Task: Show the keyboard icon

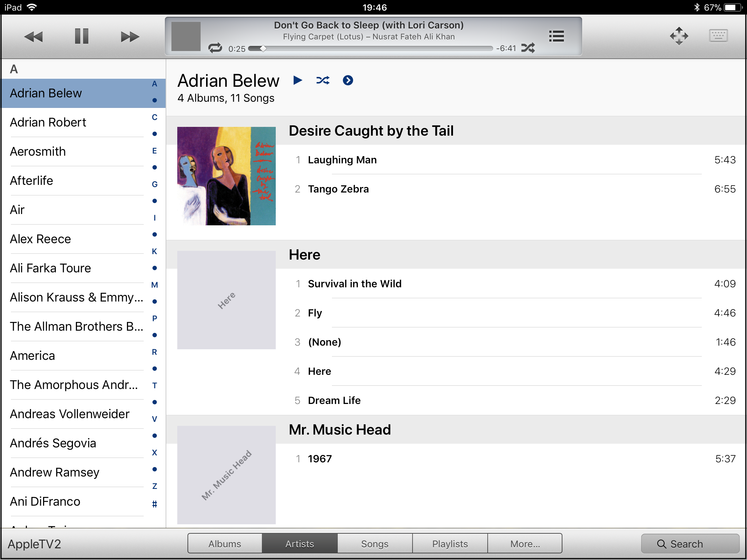Action: click(x=718, y=36)
